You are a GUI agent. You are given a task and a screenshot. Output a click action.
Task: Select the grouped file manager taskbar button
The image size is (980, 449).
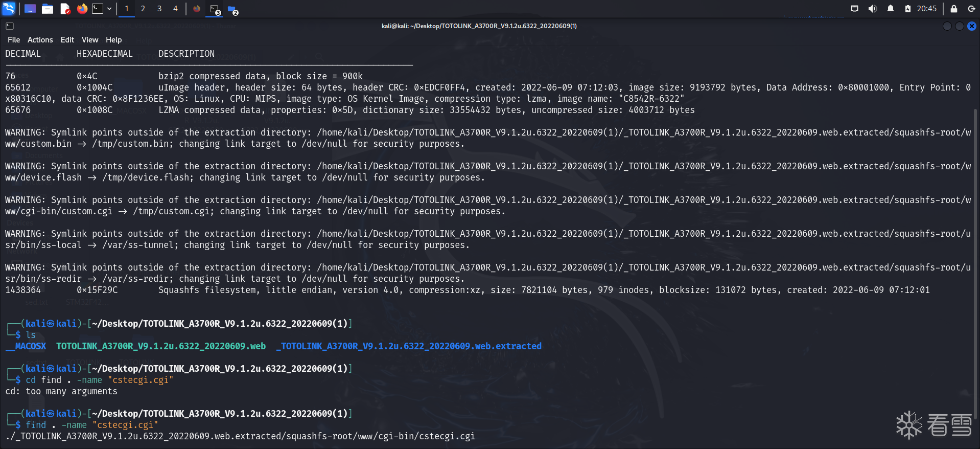(x=232, y=9)
